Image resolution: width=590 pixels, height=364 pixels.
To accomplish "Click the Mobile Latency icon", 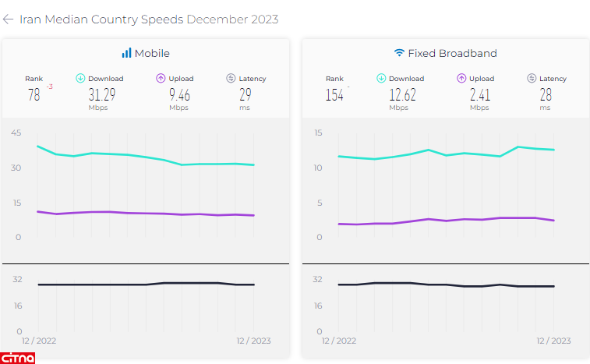I will coord(231,78).
